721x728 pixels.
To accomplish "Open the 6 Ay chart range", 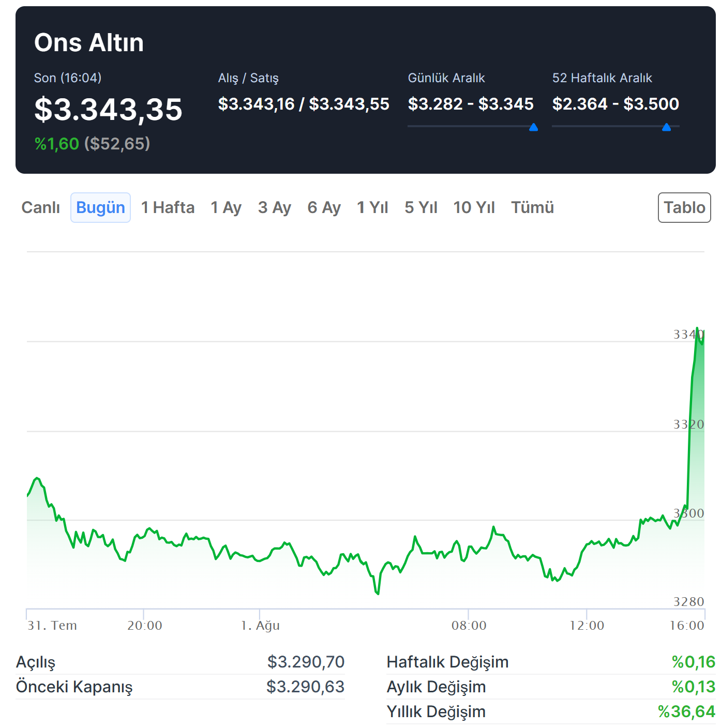I will (x=324, y=207).
